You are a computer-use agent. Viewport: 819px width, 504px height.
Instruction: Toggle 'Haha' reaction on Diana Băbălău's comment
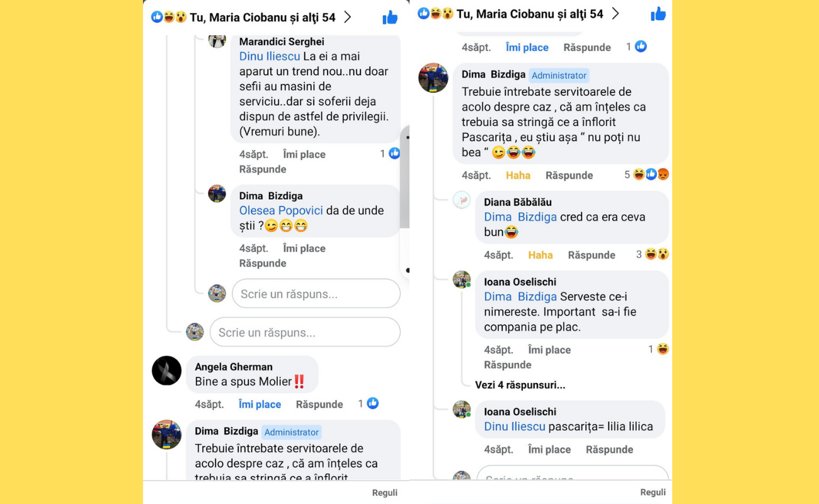[x=540, y=255]
